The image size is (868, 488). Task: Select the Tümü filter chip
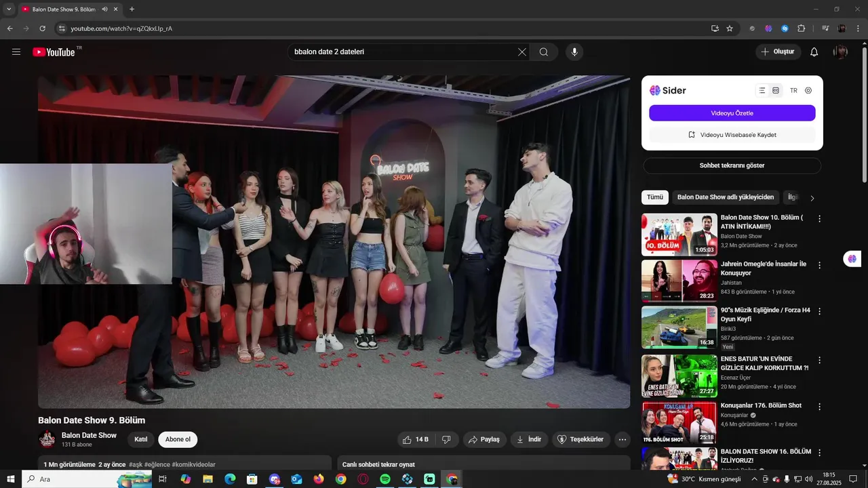[655, 197]
